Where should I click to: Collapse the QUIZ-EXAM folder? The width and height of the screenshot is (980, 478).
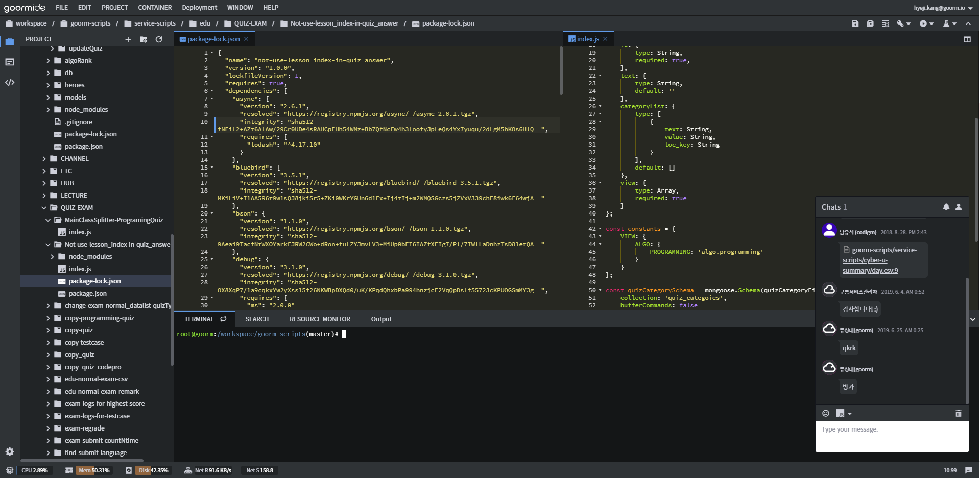point(44,208)
